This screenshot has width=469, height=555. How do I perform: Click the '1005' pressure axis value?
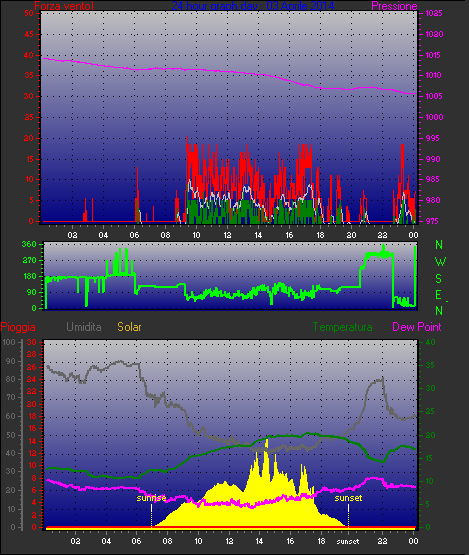pyautogui.click(x=434, y=96)
